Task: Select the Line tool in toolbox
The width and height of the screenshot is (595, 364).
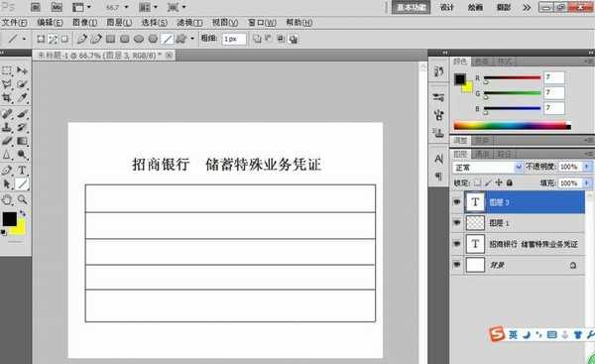Action: [22, 184]
